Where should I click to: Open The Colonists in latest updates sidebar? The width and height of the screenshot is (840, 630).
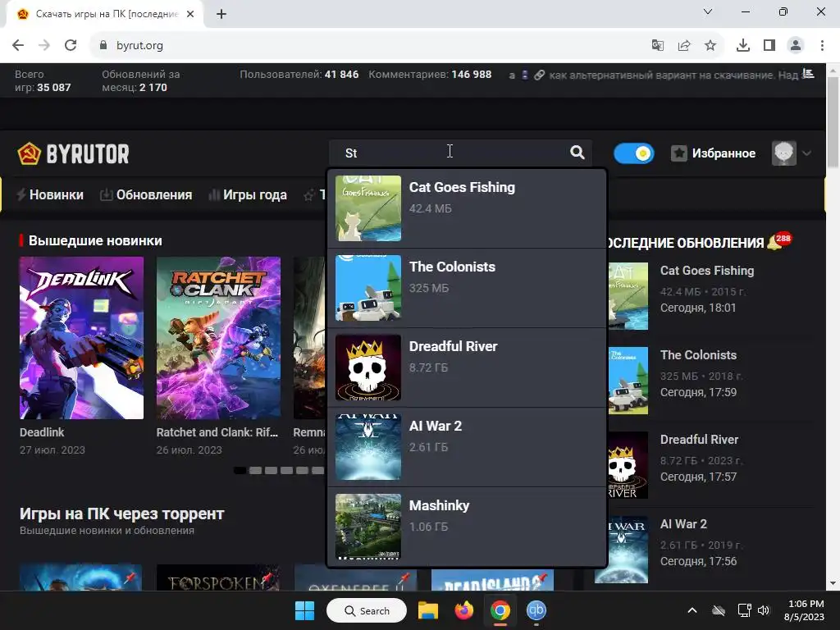[x=698, y=355]
